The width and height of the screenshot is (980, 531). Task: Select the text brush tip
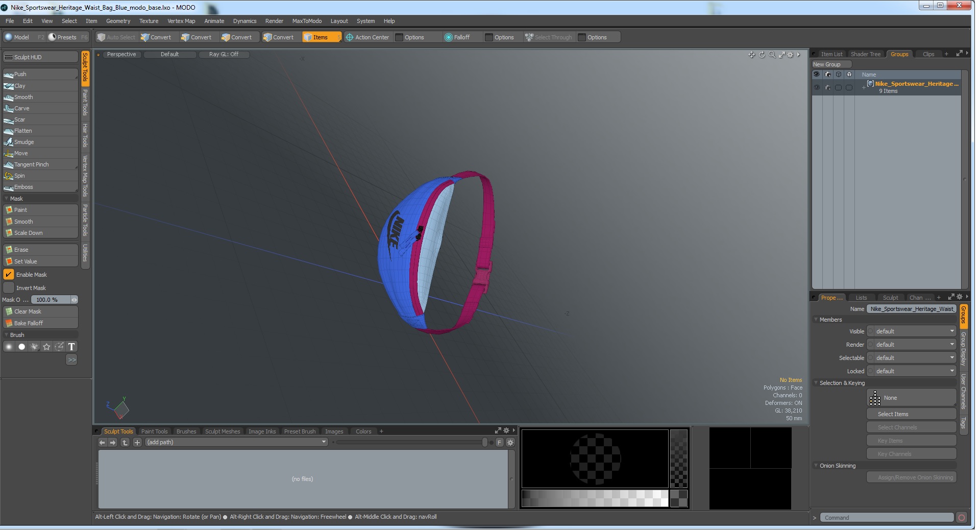72,347
